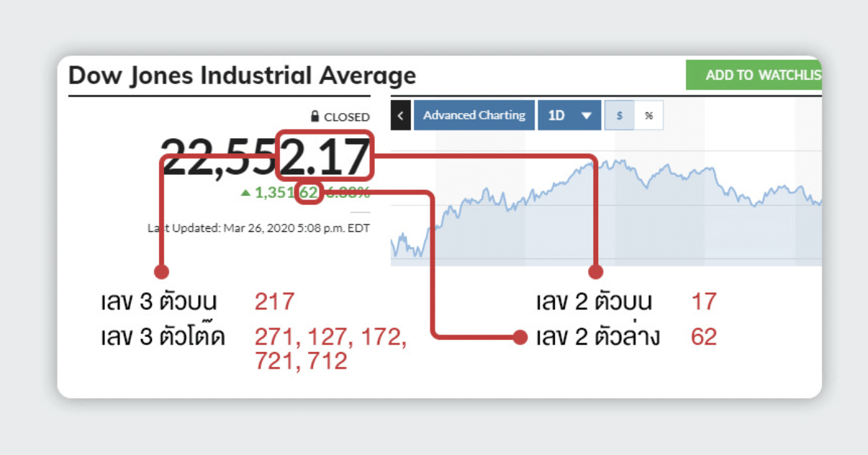
Task: Click the red dot beside เลข 2 ตัวล่าง
Action: (520, 337)
